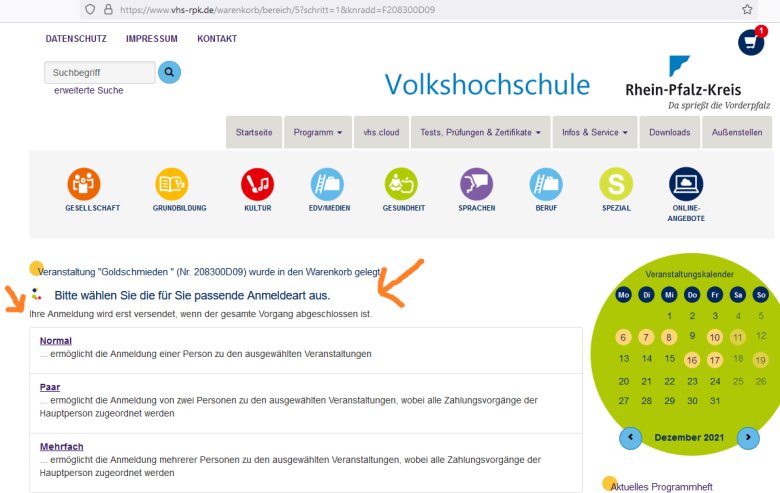Click the Suchbegriff search field

100,73
